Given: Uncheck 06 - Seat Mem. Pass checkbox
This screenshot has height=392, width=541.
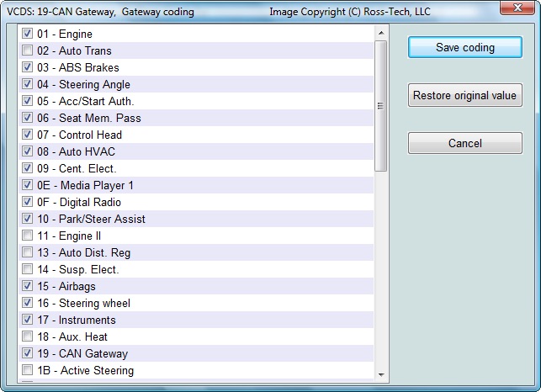Looking at the screenshot, I should tap(27, 118).
